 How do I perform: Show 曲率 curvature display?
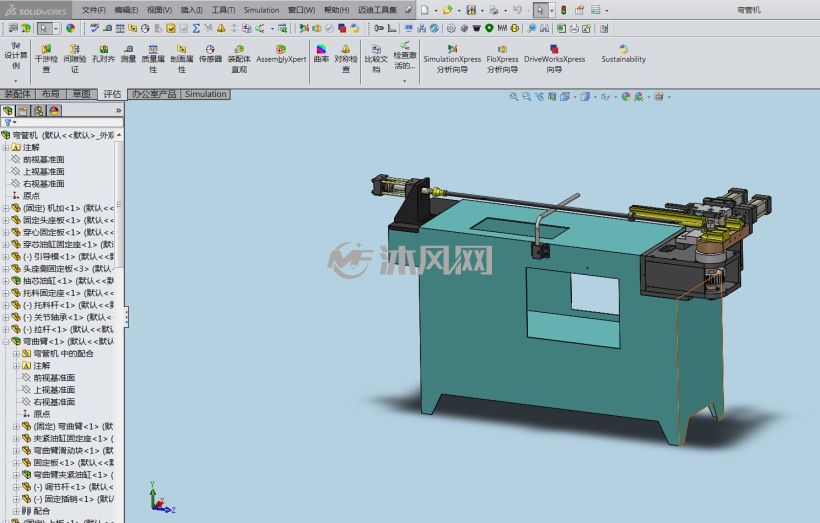click(321, 54)
